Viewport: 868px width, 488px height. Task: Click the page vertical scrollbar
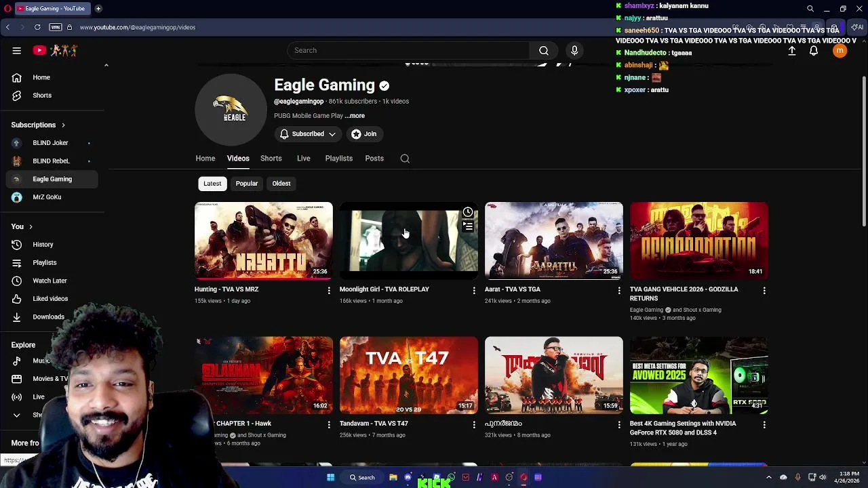tap(864, 152)
